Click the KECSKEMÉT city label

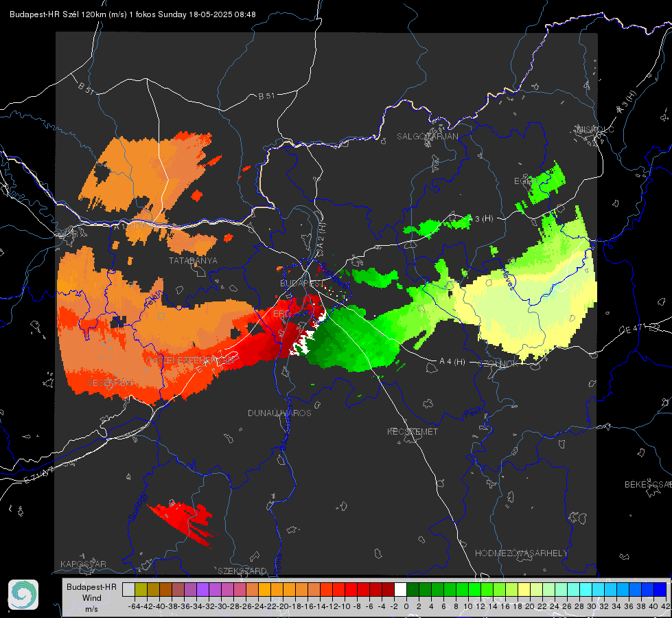(x=413, y=431)
